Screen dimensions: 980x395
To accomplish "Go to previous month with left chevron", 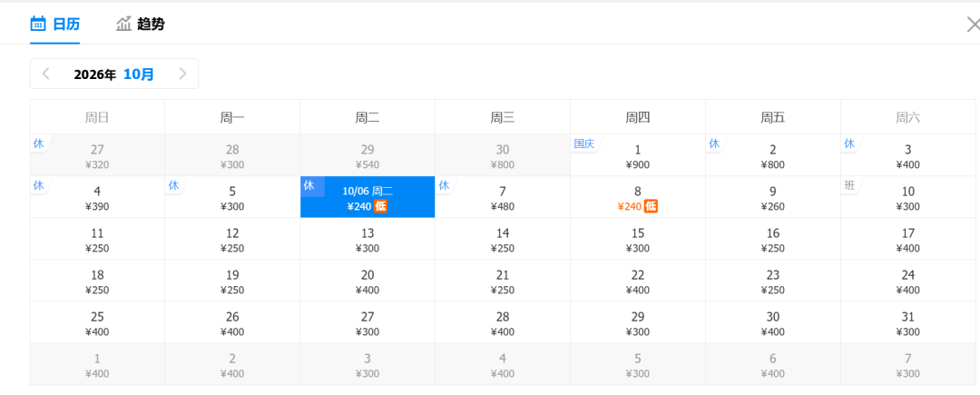I will pyautogui.click(x=45, y=74).
